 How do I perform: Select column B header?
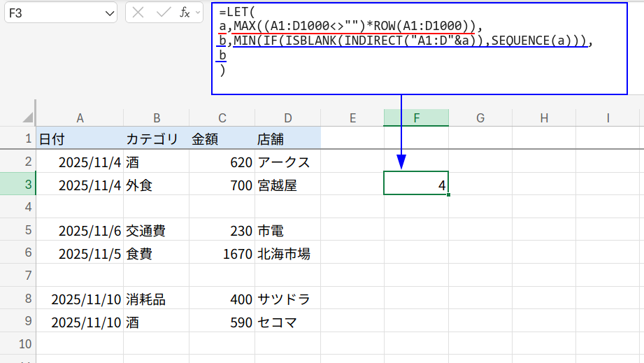(157, 118)
